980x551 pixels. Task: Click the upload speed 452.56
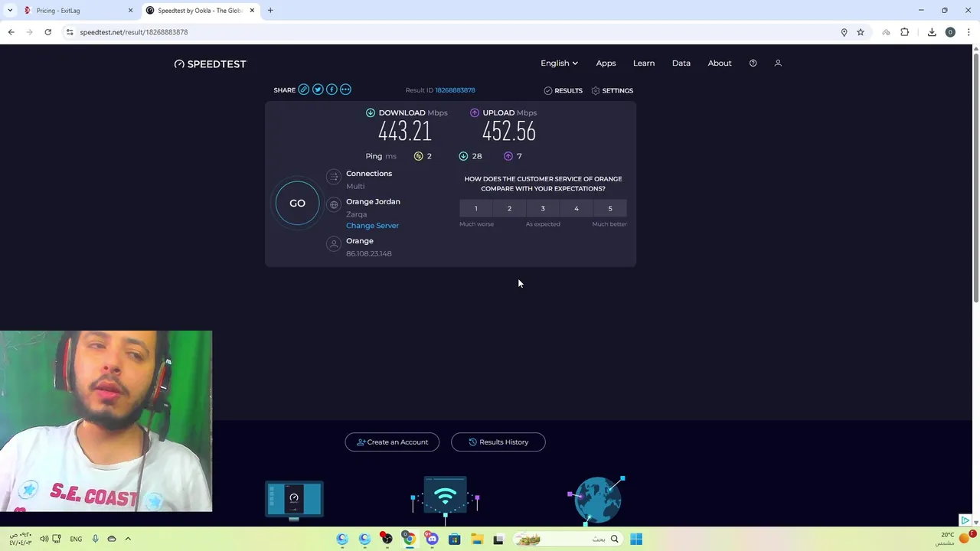point(508,132)
